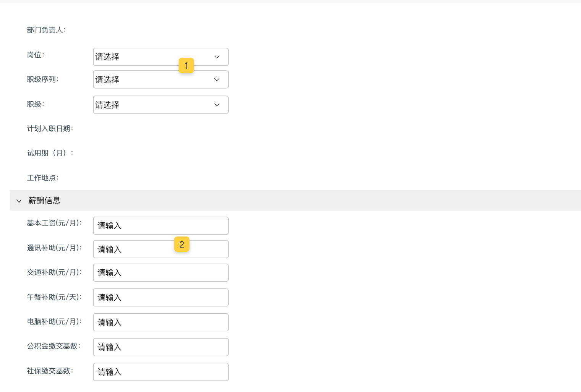Open the 职级序列 select box

click(145, 80)
